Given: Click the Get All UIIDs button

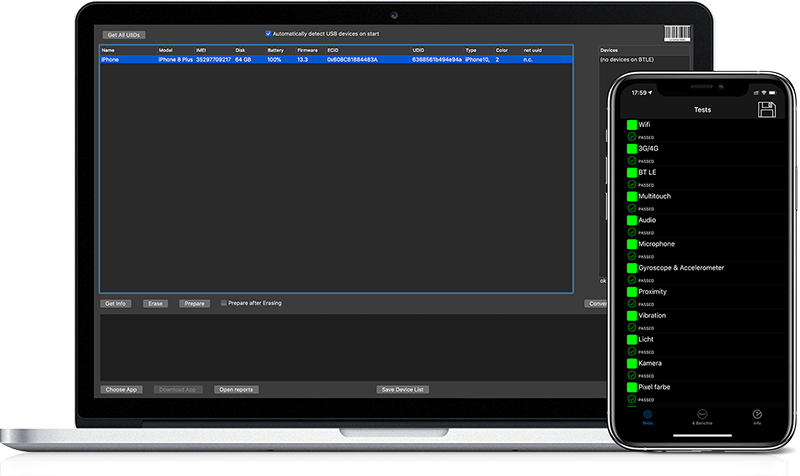Looking at the screenshot, I should pyautogui.click(x=123, y=35).
